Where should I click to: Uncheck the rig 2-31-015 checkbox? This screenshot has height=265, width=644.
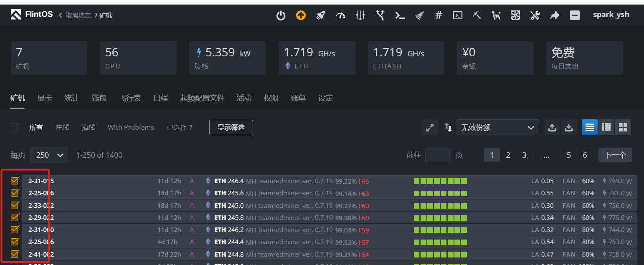coord(15,181)
